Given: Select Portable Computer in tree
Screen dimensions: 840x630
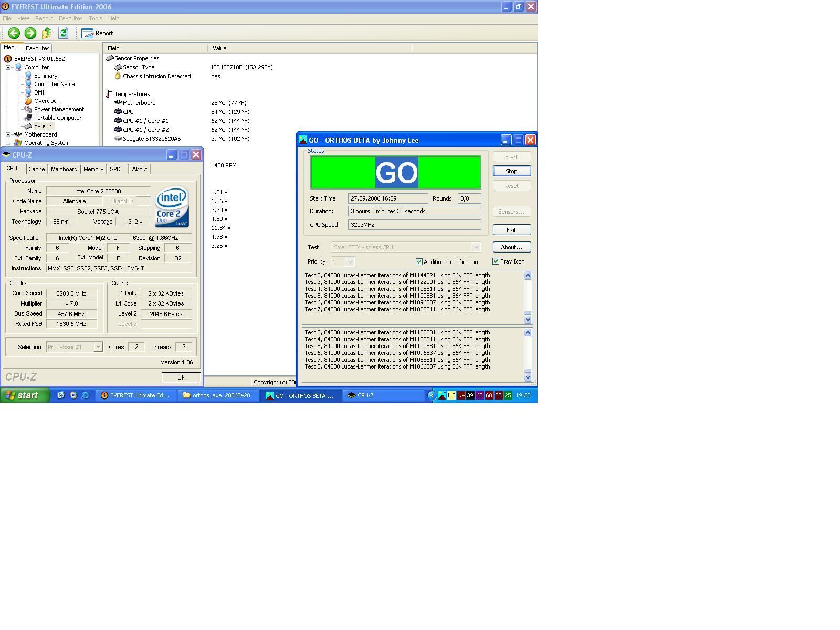Looking at the screenshot, I should click(x=58, y=118).
